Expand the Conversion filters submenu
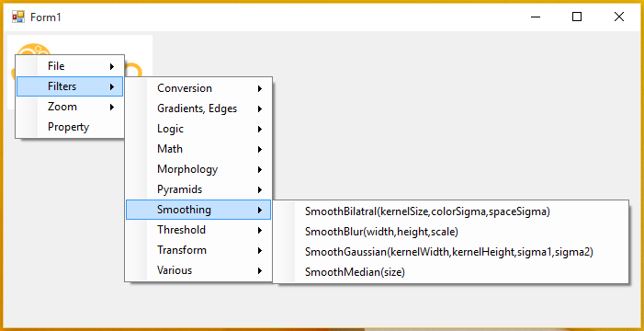The width and height of the screenshot is (644, 331). 198,88
